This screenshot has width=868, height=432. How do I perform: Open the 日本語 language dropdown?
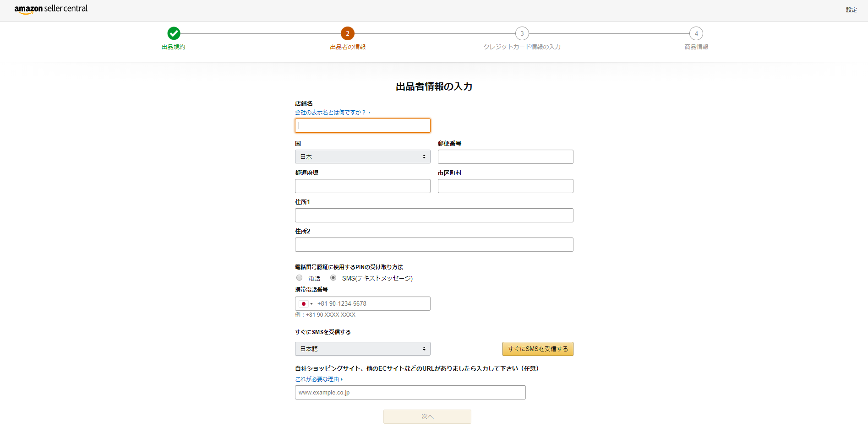tap(362, 348)
